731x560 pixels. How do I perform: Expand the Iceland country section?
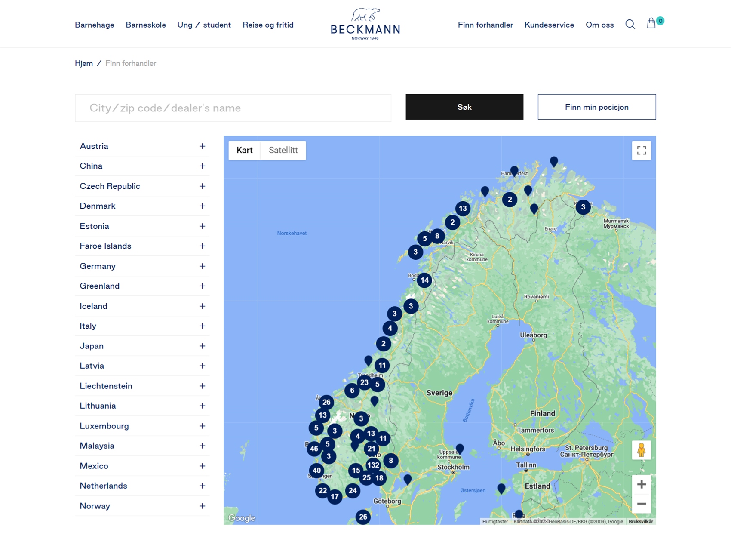(202, 306)
